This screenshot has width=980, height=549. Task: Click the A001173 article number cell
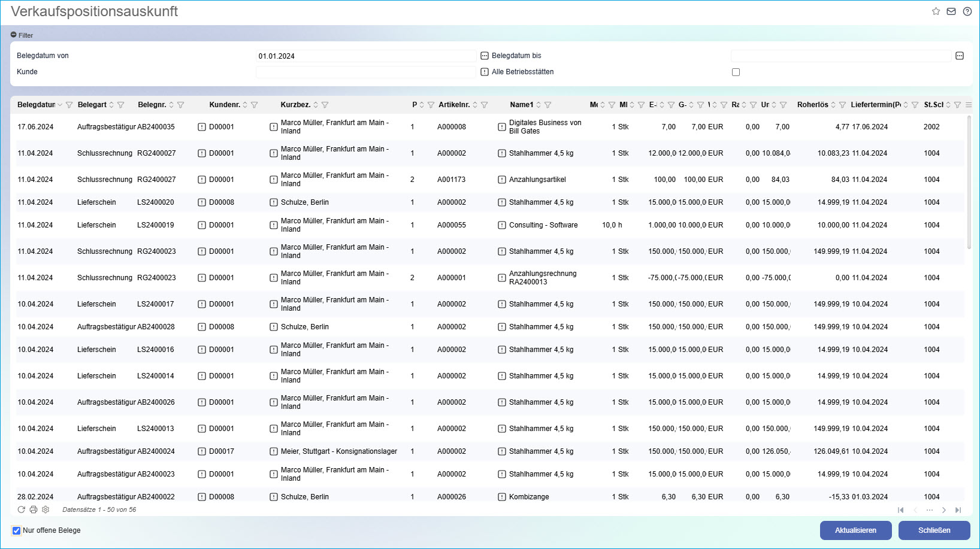tap(451, 180)
